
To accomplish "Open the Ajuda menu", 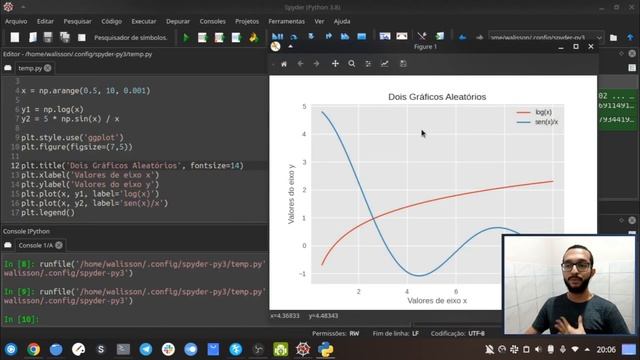I will pyautogui.click(x=342, y=21).
